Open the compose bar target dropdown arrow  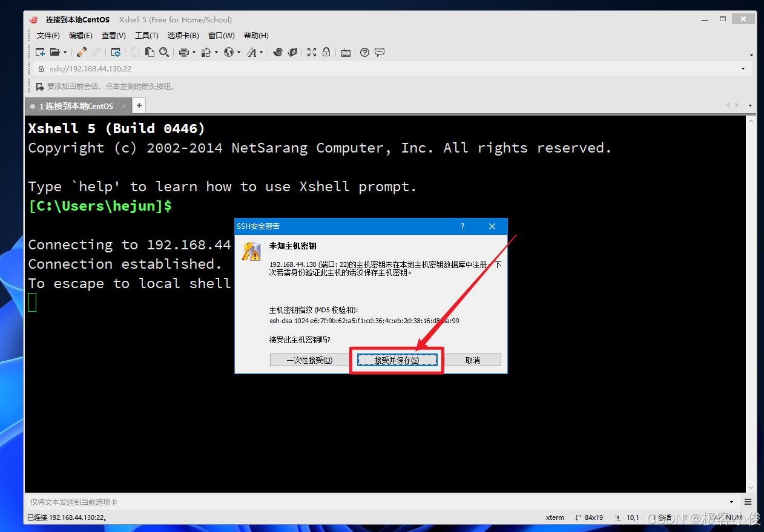tap(731, 502)
